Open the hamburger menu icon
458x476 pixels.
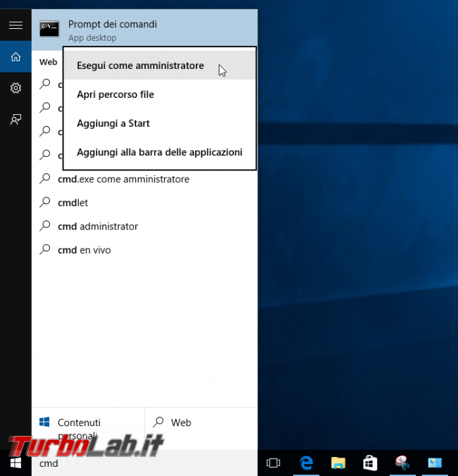point(16,25)
